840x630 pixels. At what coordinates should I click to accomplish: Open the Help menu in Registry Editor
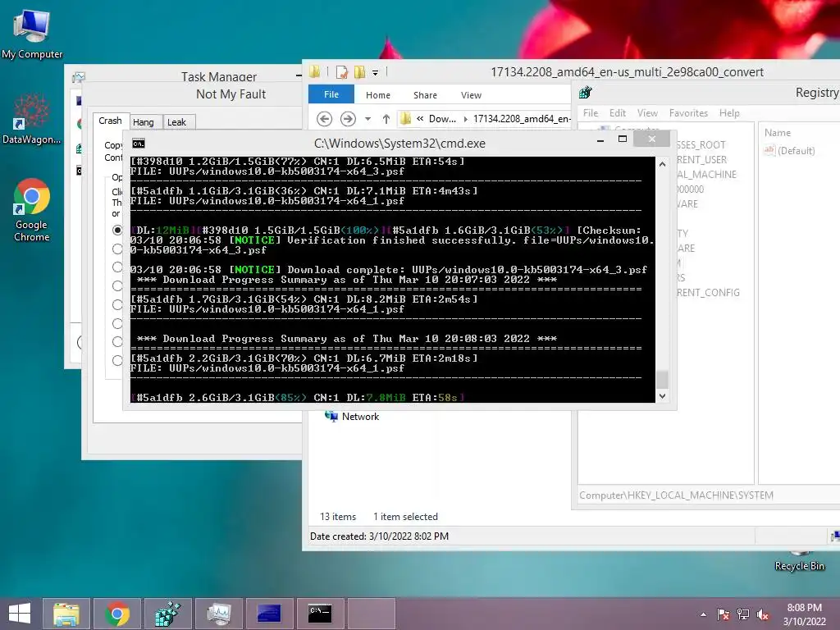click(729, 113)
